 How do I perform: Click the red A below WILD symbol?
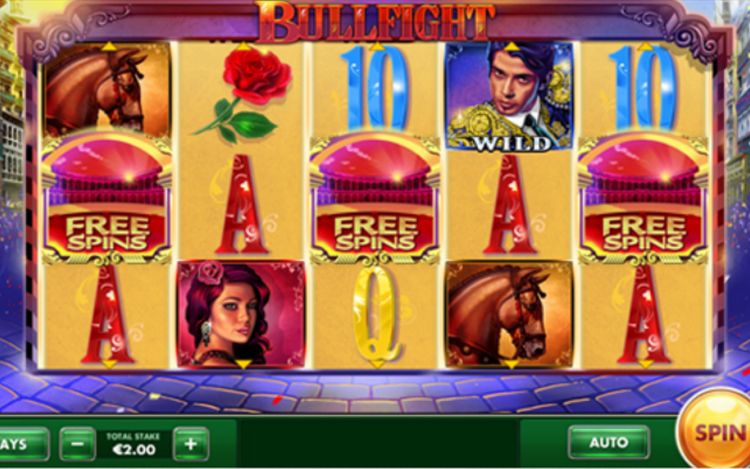pyautogui.click(x=510, y=204)
